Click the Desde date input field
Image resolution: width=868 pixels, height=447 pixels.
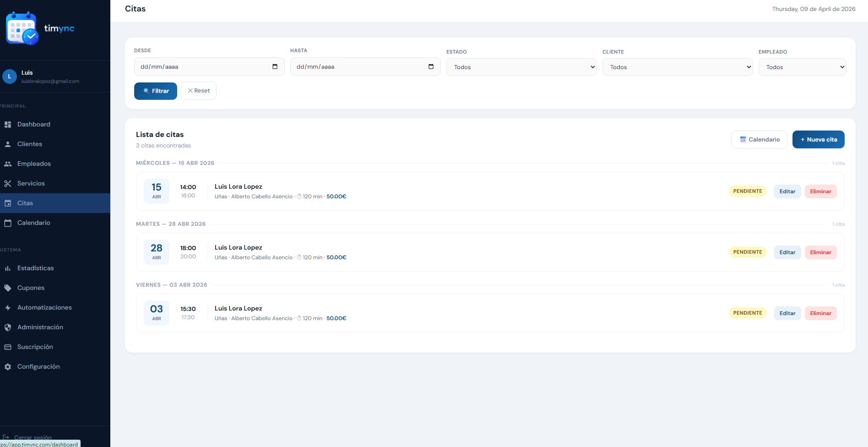pos(201,67)
